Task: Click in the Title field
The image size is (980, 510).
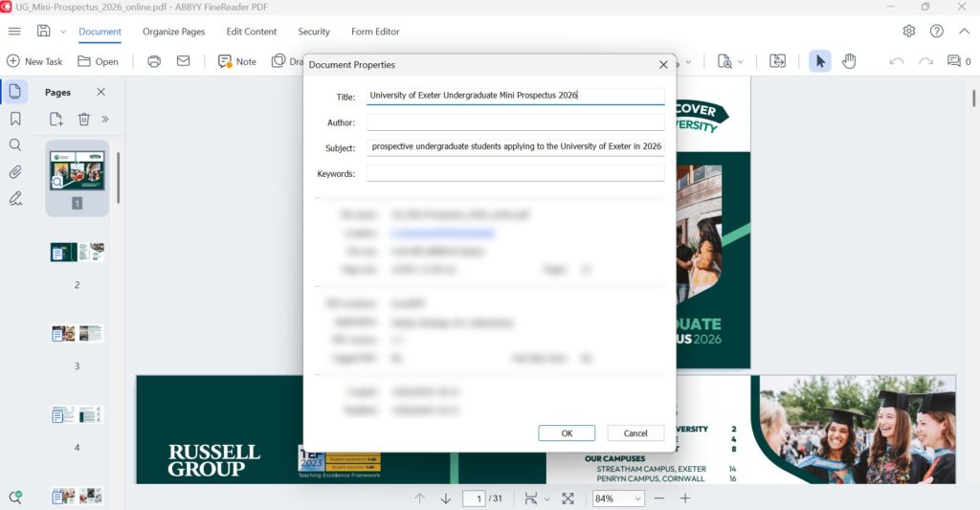Action: [x=515, y=96]
